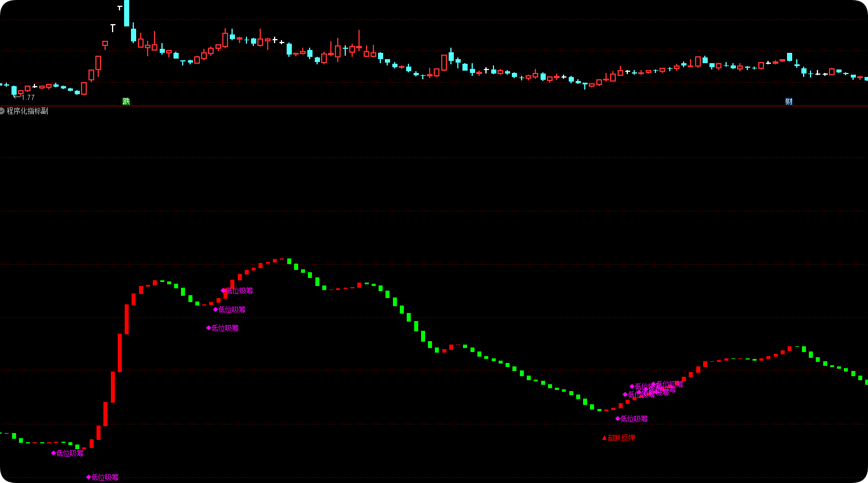Click the blue 财 marker icon
Image resolution: width=868 pixels, height=483 pixels.
pos(789,102)
